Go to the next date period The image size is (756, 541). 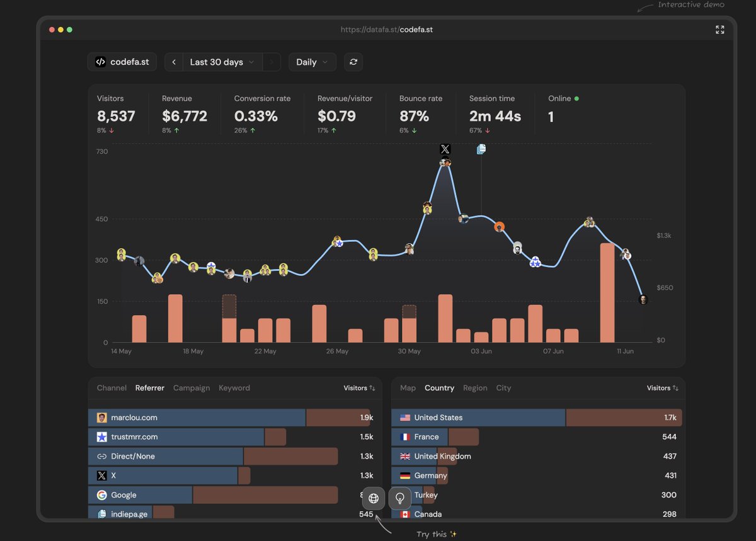click(x=272, y=62)
